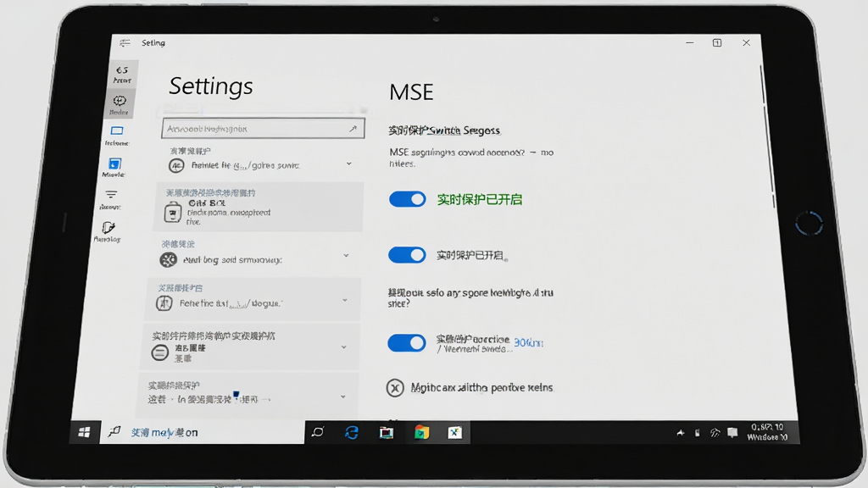868x488 pixels.
Task: Toggle the green 实时保护已开启 switch
Action: tap(408, 199)
